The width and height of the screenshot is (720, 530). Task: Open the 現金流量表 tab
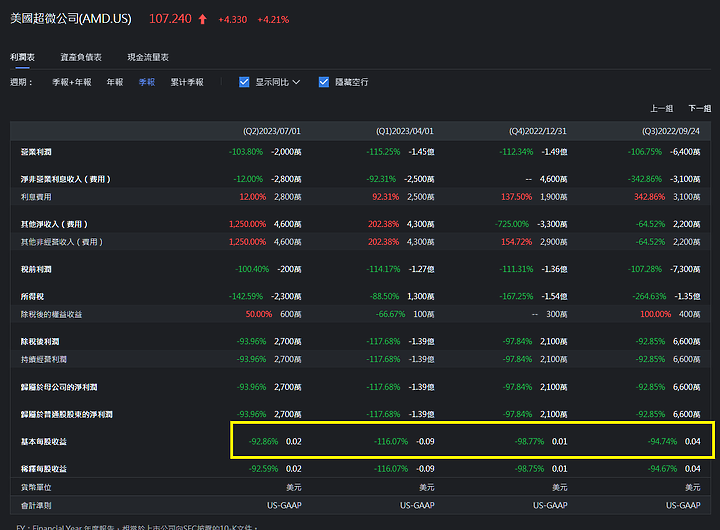point(148,57)
